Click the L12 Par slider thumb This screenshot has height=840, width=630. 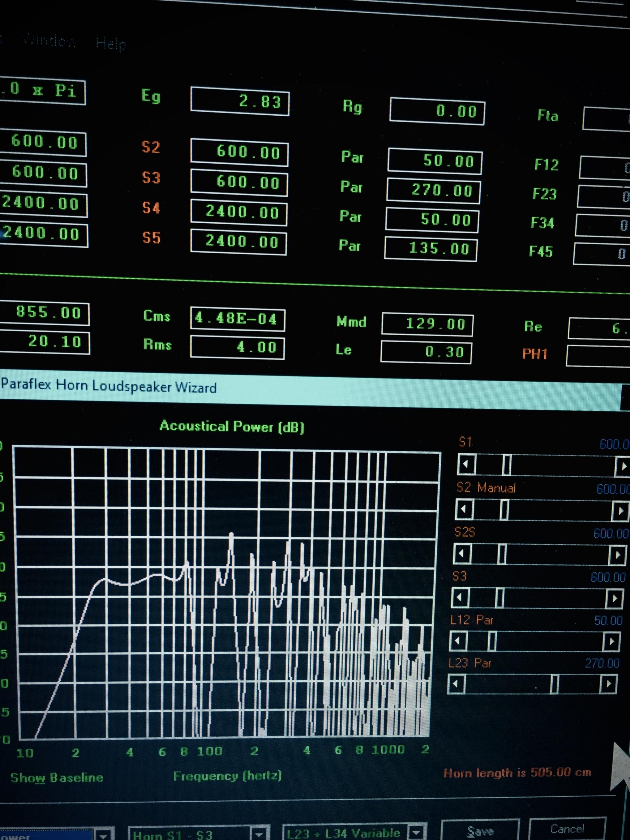(x=492, y=641)
